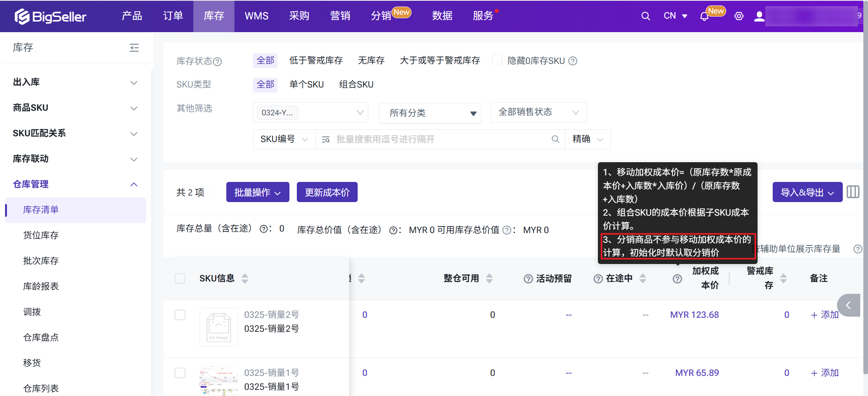Check the select-all checkbox in table header
This screenshot has width=868, height=396.
pos(180,278)
